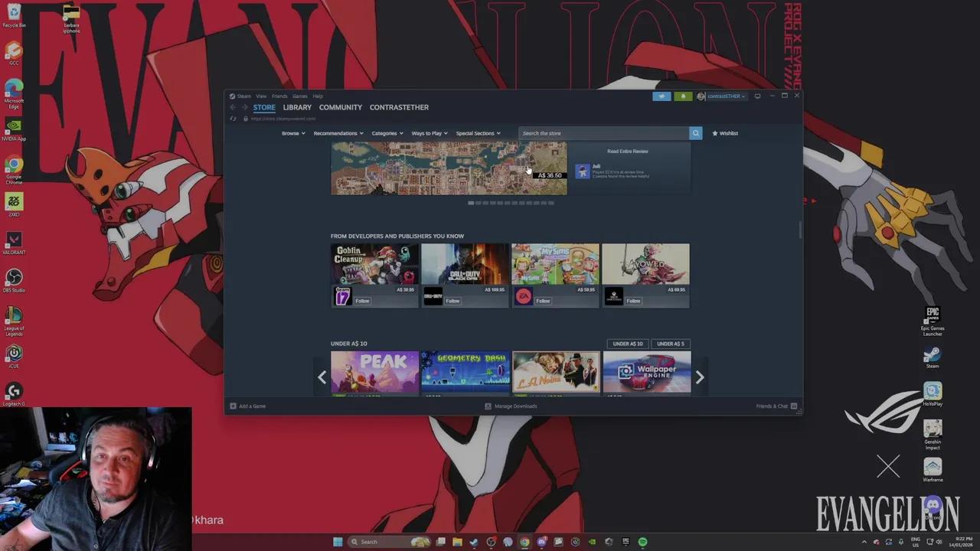This screenshot has width=980, height=551.
Task: Open Friends & Chat from the bottom right
Action: pyautogui.click(x=772, y=406)
